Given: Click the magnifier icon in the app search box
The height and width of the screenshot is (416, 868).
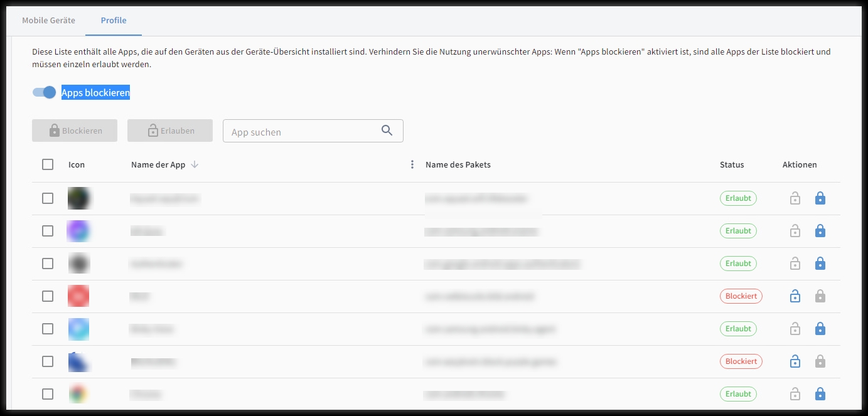Looking at the screenshot, I should 387,131.
